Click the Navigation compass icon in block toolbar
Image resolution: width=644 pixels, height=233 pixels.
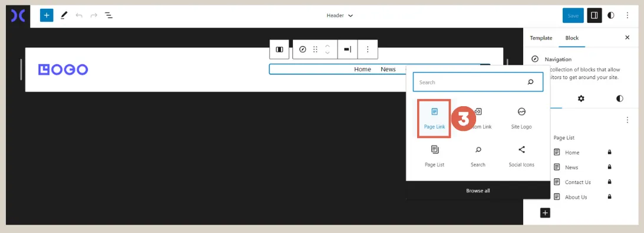[303, 50]
